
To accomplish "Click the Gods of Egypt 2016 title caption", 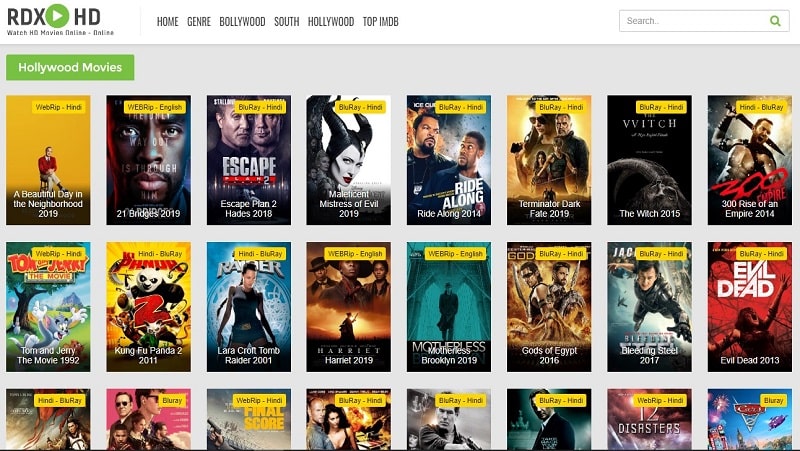I will tap(549, 355).
